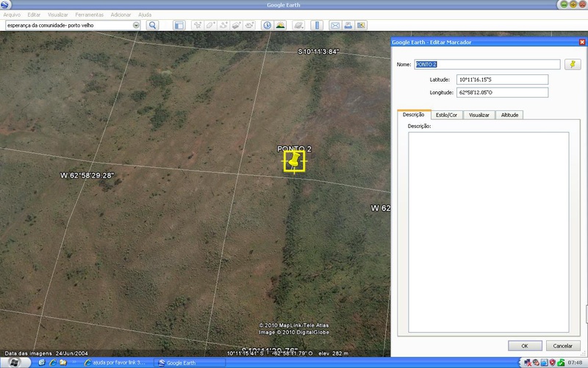This screenshot has height=368, width=588.
Task: Open the Editar menu
Action: (34, 15)
